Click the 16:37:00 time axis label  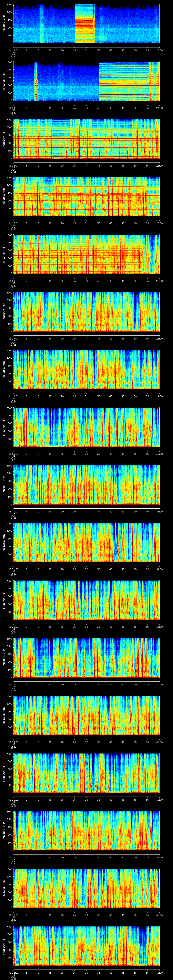click(13, 915)
